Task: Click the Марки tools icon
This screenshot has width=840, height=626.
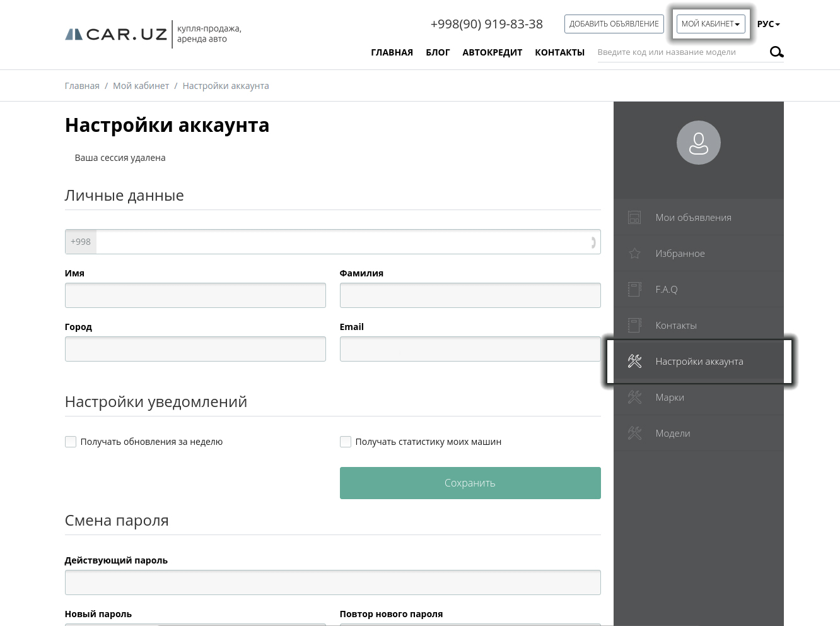Action: pos(634,398)
